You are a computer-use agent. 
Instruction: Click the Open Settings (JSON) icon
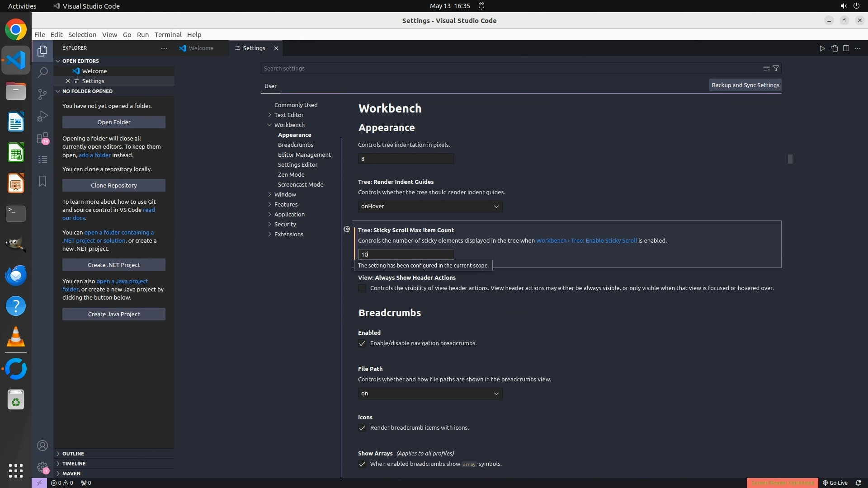[x=834, y=48]
